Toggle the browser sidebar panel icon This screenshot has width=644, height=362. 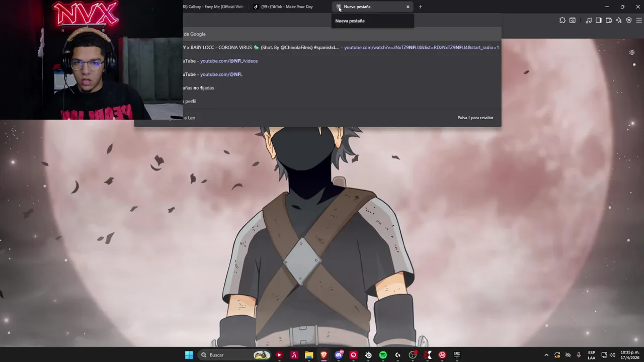click(x=599, y=20)
